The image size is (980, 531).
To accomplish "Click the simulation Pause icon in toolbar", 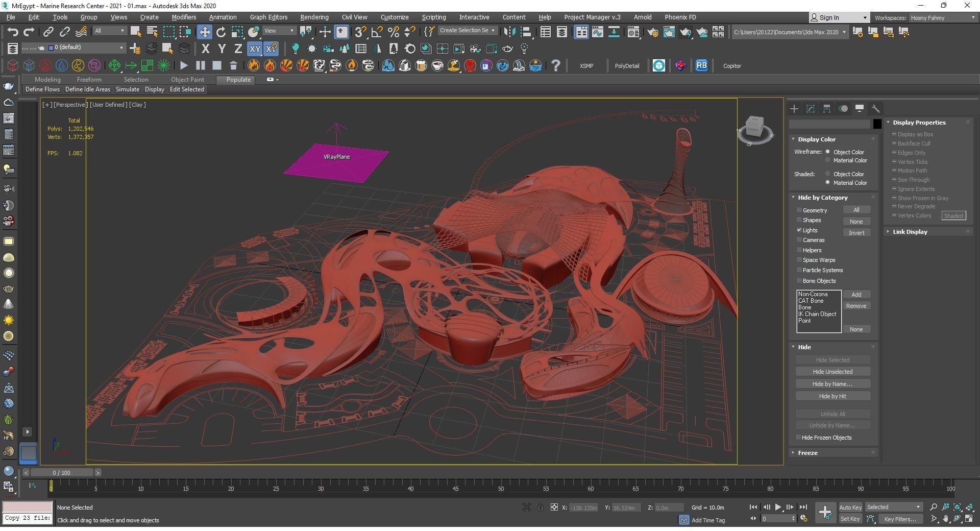I will (x=201, y=65).
